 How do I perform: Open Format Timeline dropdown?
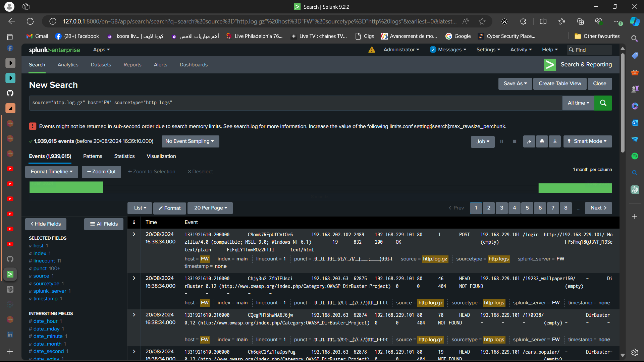click(51, 172)
